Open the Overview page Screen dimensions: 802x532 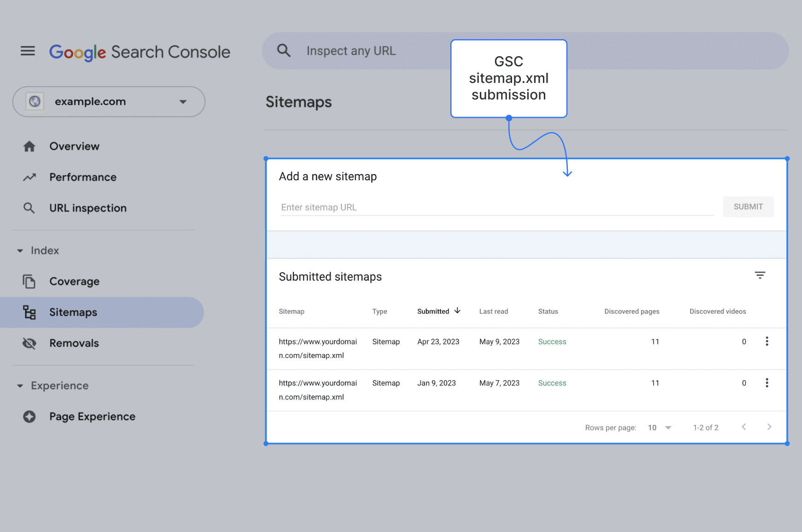pyautogui.click(x=74, y=146)
